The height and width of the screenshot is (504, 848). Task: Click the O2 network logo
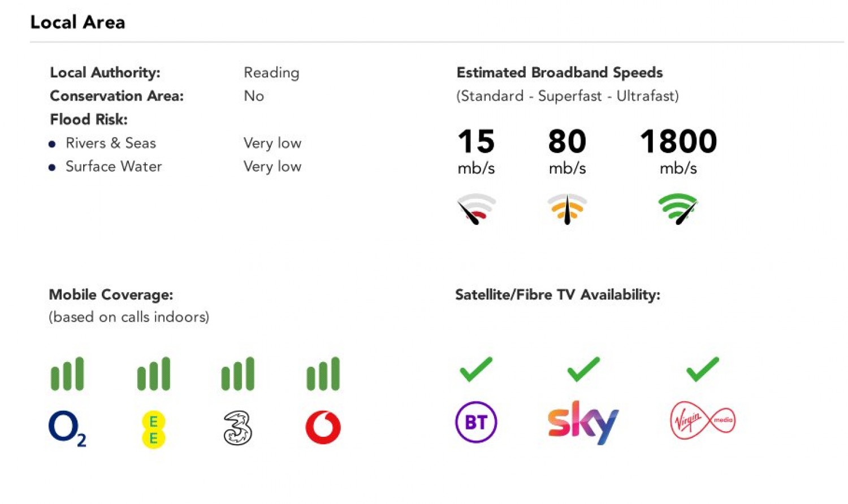[67, 428]
